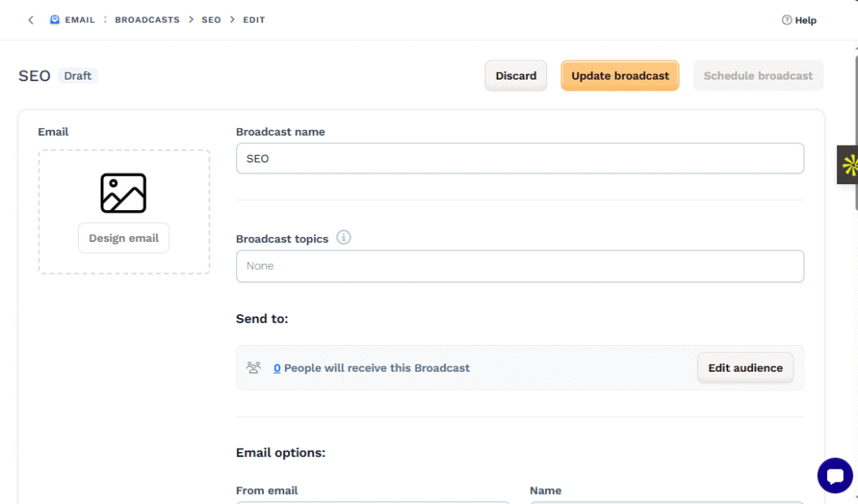Click the 'From email' label
The height and width of the screenshot is (504, 858).
pos(267,491)
